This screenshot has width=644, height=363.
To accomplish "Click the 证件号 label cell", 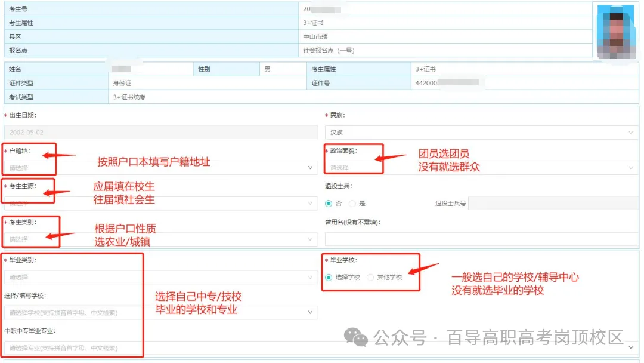I will [x=359, y=83].
